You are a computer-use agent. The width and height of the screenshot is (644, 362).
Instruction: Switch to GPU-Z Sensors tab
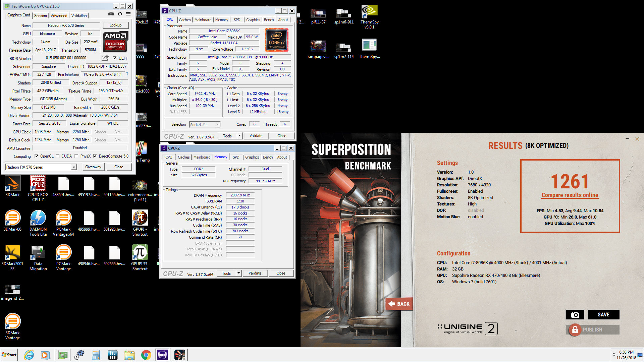tap(41, 15)
